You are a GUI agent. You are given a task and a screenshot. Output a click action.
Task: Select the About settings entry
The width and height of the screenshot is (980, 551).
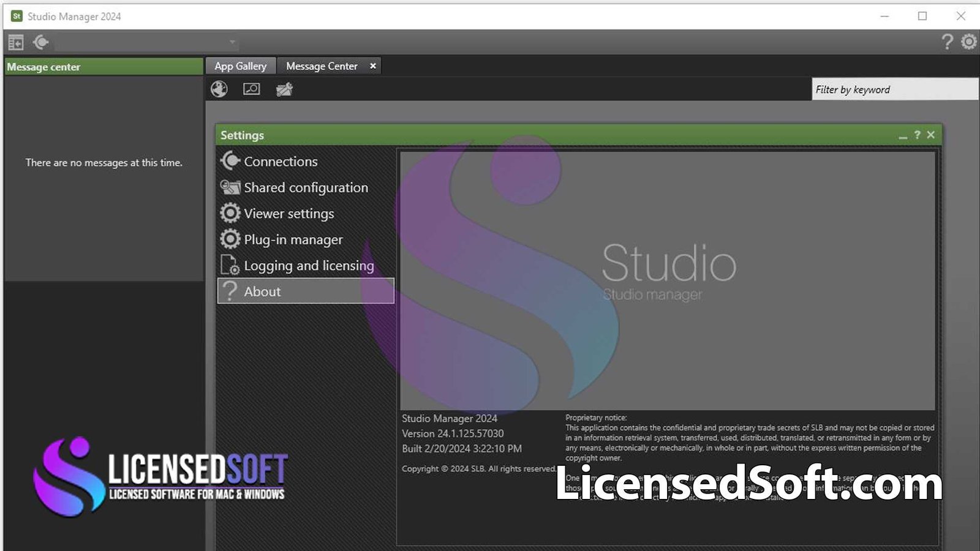[x=306, y=291]
